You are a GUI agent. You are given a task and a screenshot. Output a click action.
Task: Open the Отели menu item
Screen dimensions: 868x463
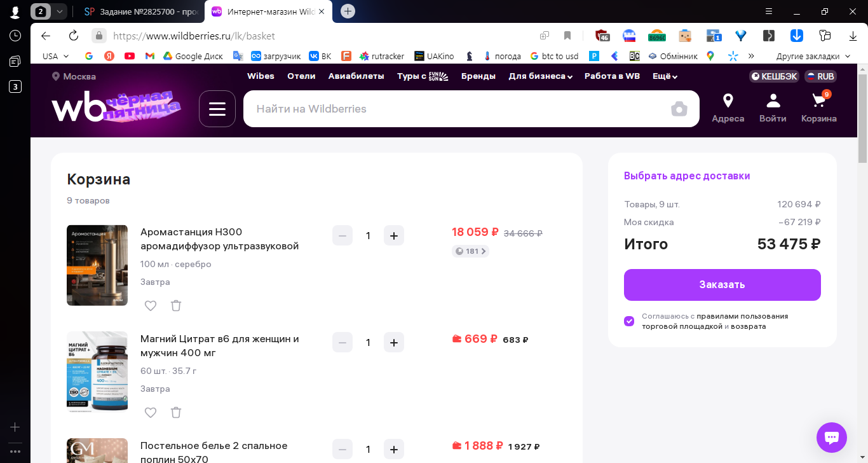[x=301, y=76]
